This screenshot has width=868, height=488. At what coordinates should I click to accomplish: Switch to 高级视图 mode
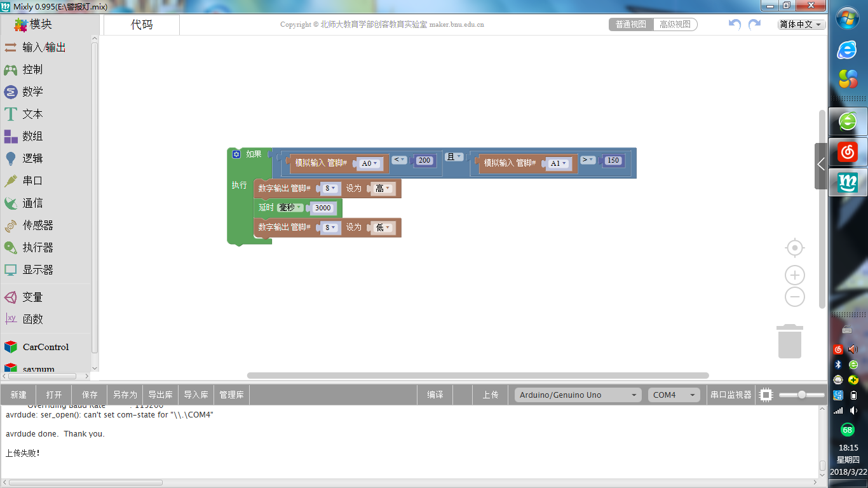[675, 24]
